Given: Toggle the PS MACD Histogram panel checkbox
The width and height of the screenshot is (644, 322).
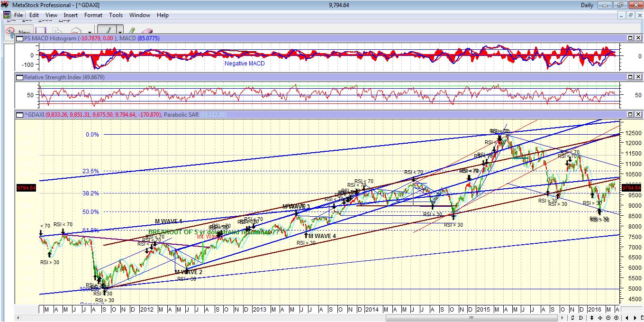Looking at the screenshot, I should pyautogui.click(x=19, y=39).
